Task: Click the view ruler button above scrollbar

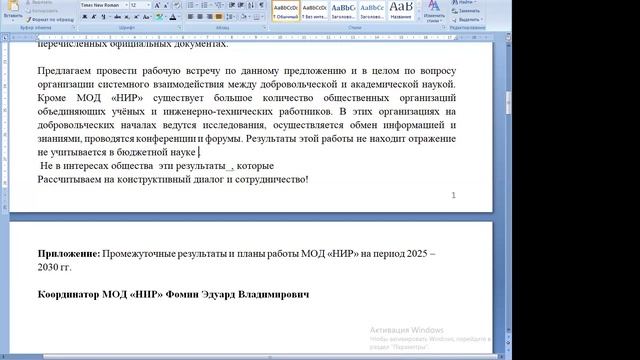Action: pyautogui.click(x=508, y=37)
